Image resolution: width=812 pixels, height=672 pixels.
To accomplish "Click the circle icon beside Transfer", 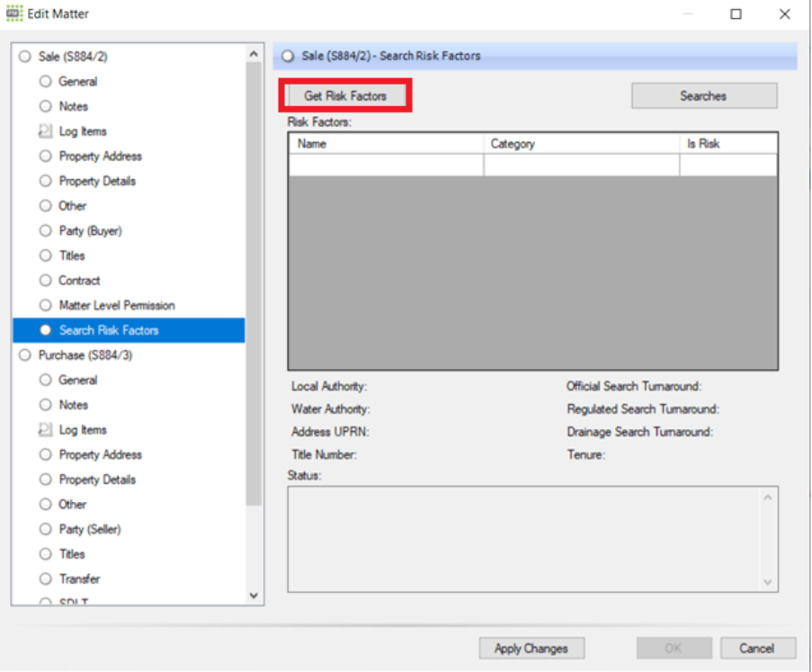I will [46, 579].
